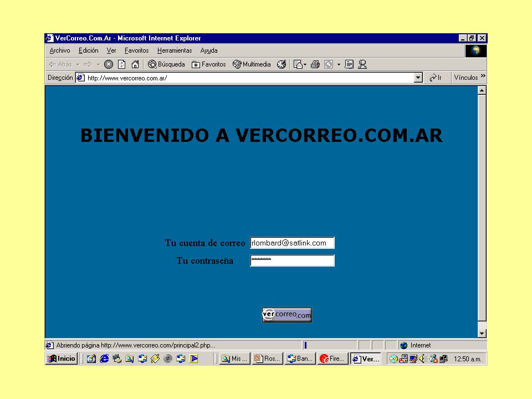Click scrollbar down arrow
532x399 pixels.
click(x=482, y=334)
